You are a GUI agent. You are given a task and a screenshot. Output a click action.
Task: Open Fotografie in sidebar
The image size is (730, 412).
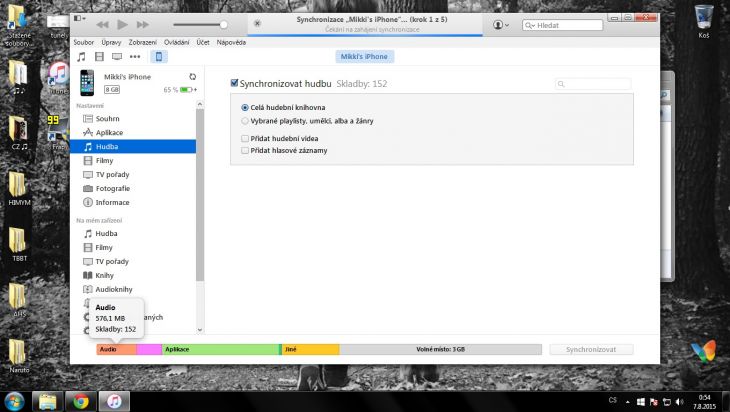click(113, 189)
